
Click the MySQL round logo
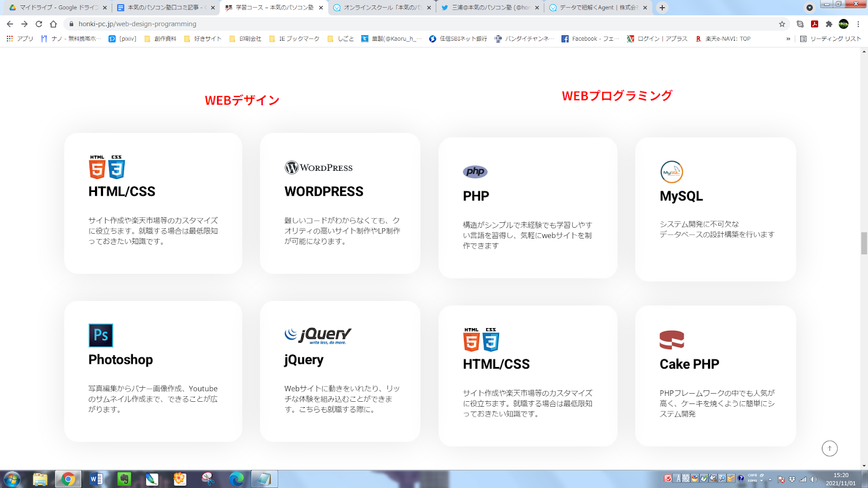(x=672, y=172)
